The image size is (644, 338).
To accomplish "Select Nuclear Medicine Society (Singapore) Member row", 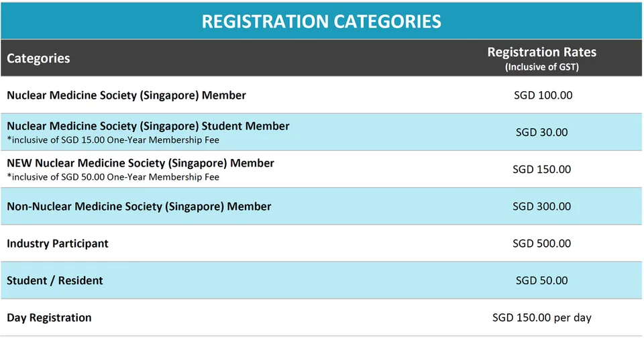I will (x=321, y=95).
